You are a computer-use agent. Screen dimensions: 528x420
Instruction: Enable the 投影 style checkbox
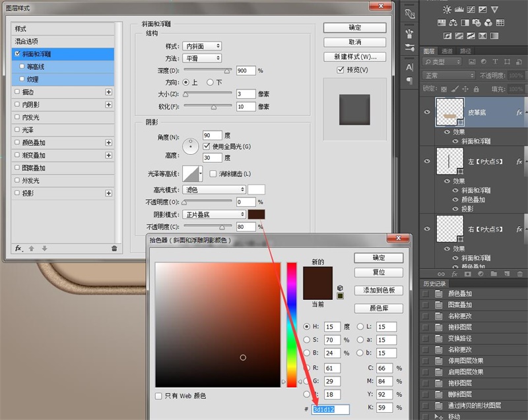point(17,193)
